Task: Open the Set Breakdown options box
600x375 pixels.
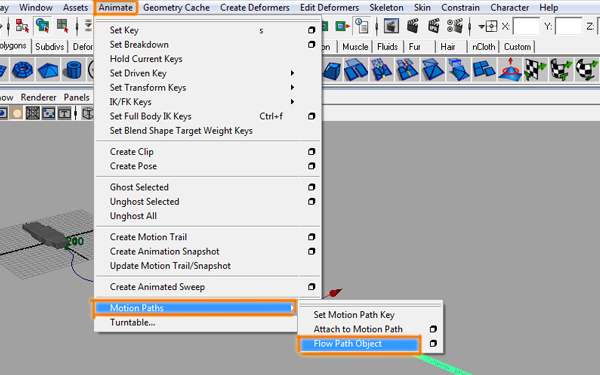Action: click(x=311, y=44)
